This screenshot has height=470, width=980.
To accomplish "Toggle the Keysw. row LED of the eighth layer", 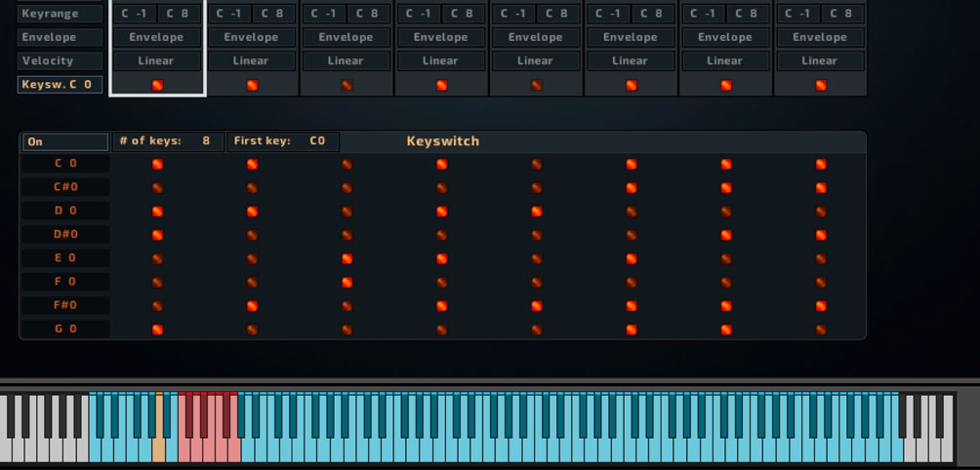I will tap(821, 86).
